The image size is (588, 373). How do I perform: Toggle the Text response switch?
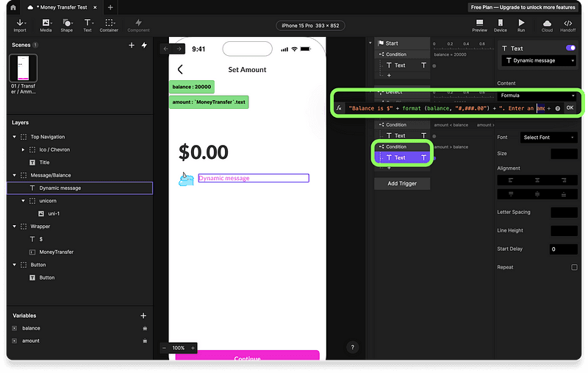[x=570, y=48]
